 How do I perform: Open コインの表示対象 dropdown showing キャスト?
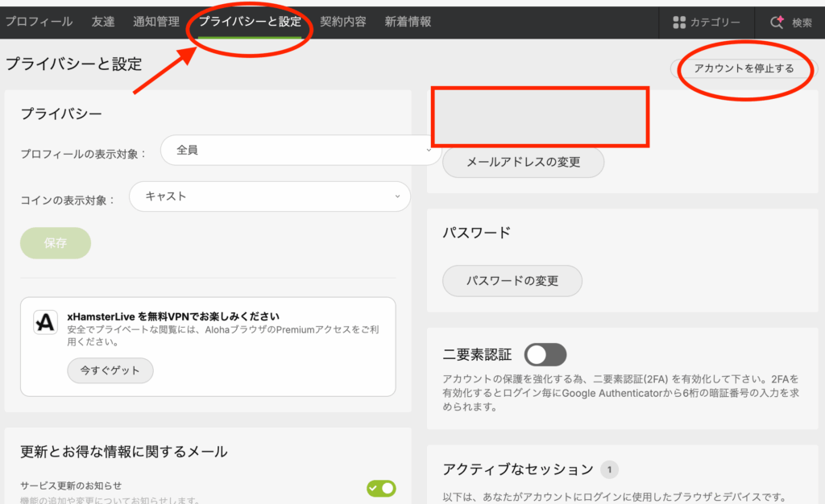(x=269, y=196)
